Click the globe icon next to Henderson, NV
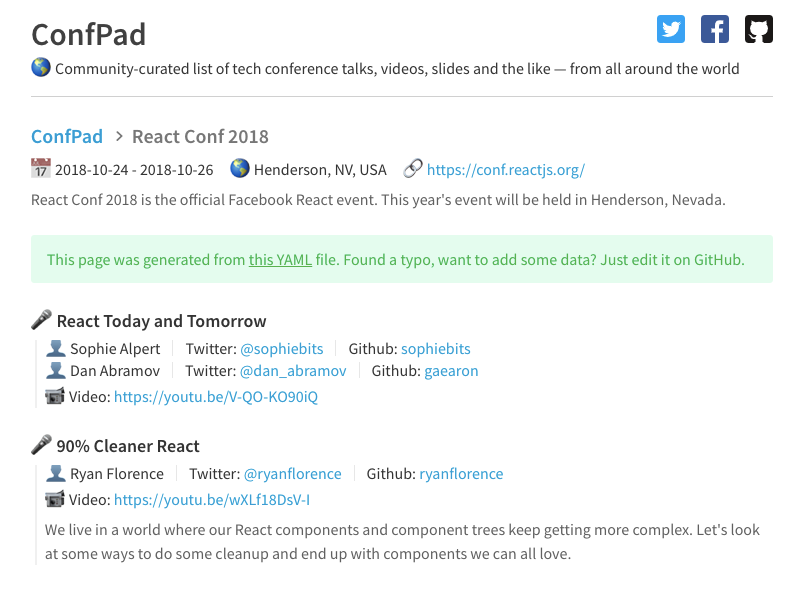Screen dimensions: 800x590 (x=240, y=168)
